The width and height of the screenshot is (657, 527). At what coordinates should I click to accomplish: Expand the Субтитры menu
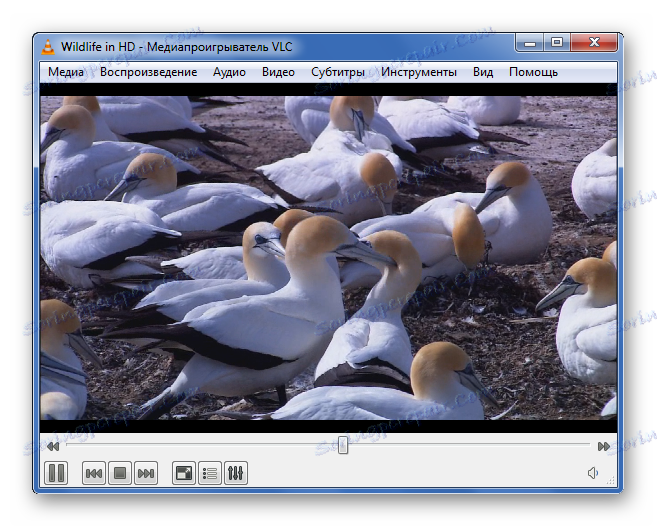pos(338,72)
